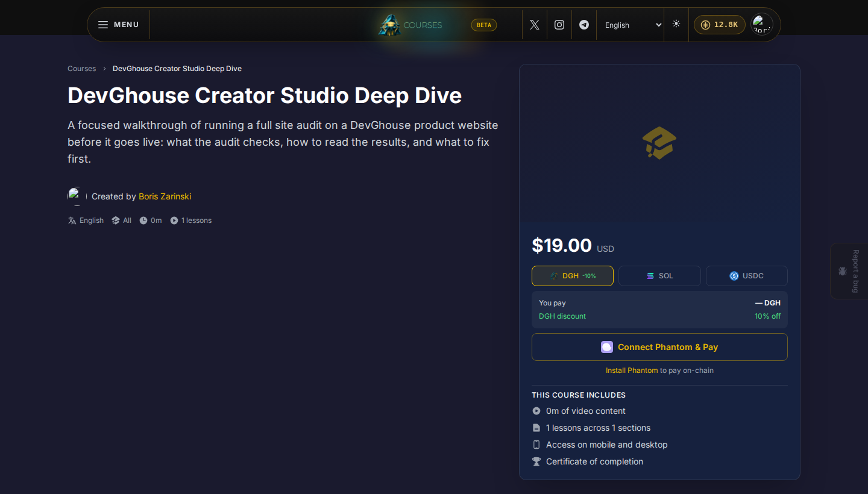Click the level icon beside All
Viewport: 868px width, 494px height.
pos(116,220)
